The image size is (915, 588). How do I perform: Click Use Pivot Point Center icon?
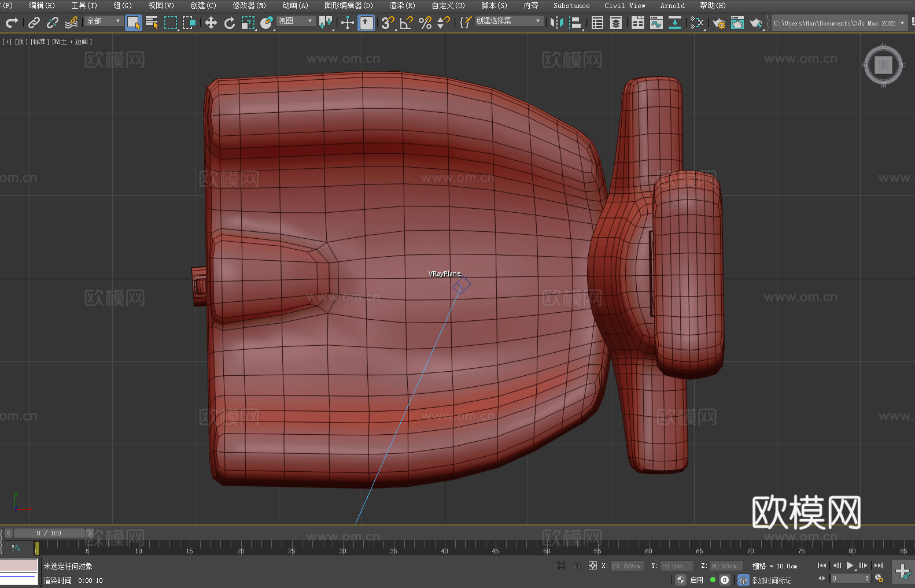tap(326, 23)
